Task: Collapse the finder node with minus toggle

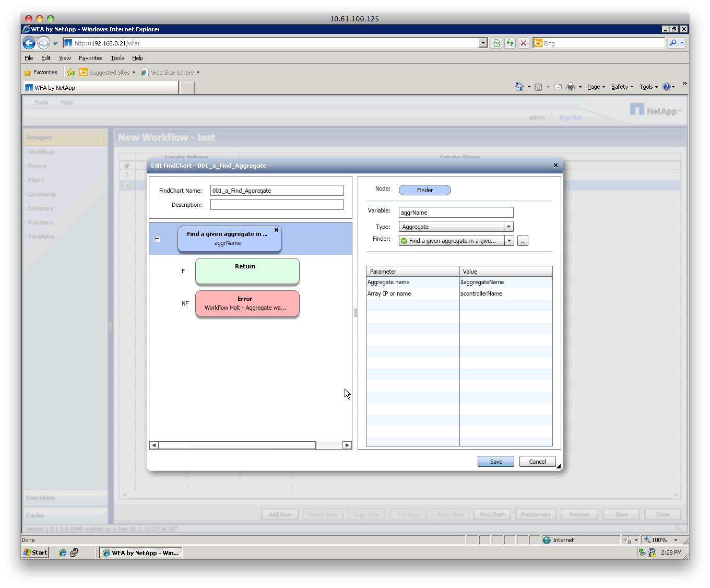Action: (157, 239)
